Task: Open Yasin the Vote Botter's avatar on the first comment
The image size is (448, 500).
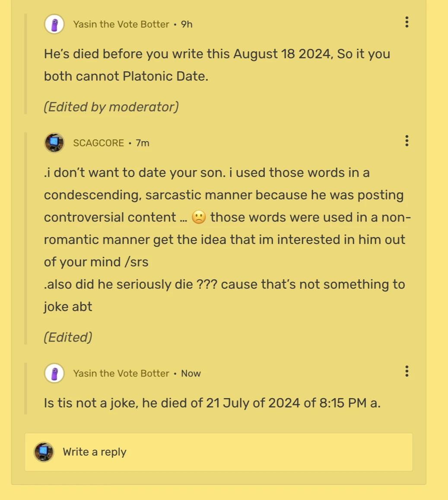Action: coord(54,24)
